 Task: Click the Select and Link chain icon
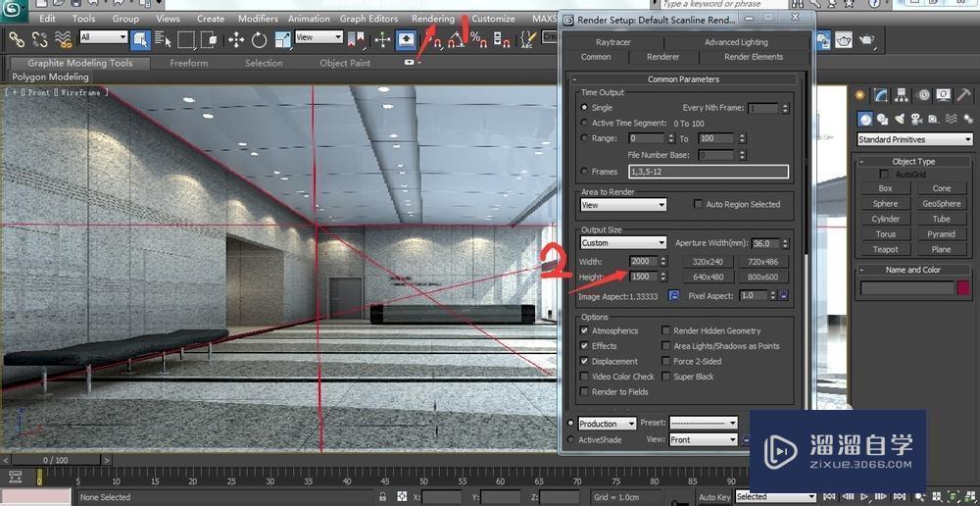(16, 40)
